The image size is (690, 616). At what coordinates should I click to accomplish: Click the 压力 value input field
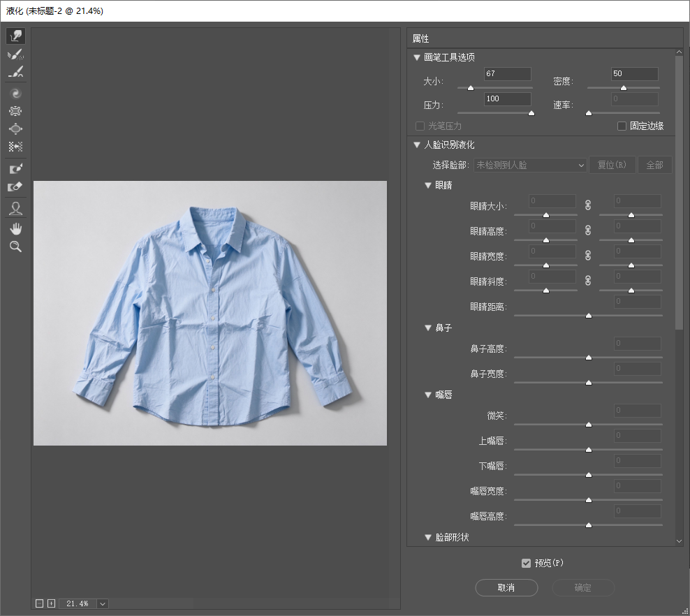508,99
